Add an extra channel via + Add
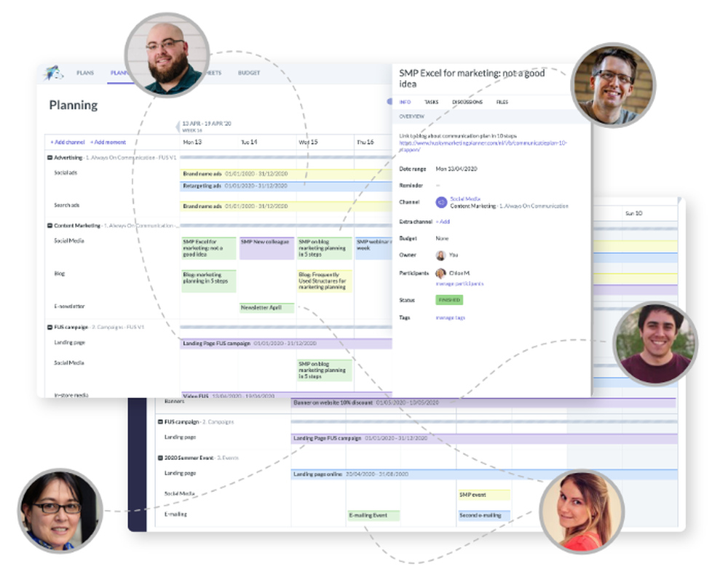The image size is (728, 572). [x=443, y=222]
